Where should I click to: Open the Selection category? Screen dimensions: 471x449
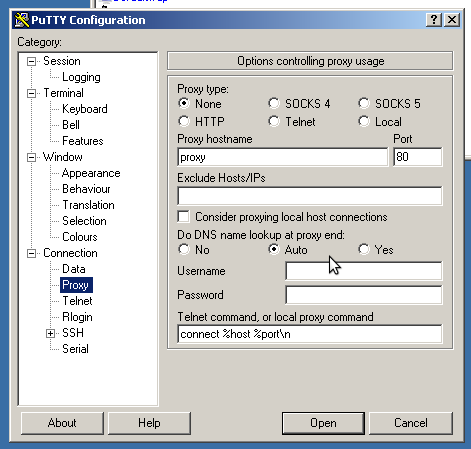click(84, 221)
